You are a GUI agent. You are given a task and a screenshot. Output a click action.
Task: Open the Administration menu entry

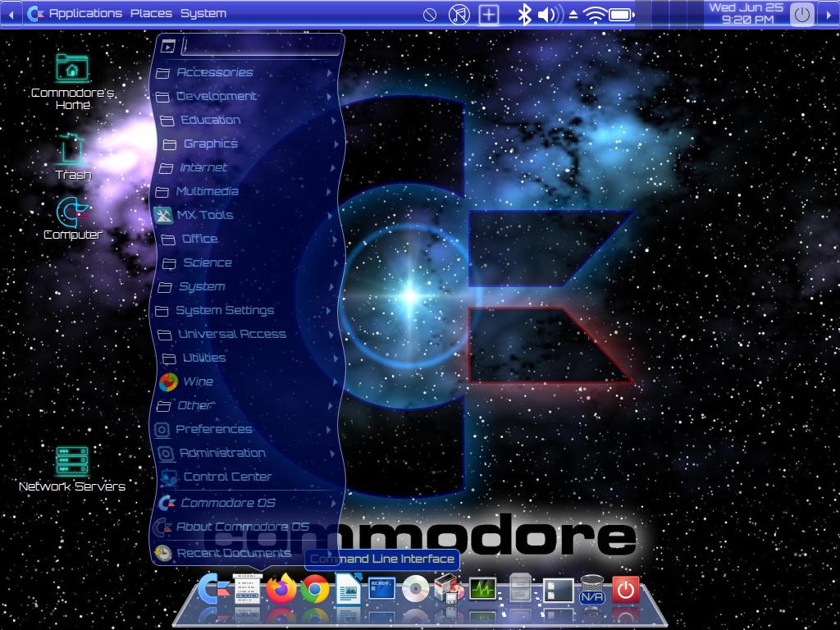pos(246,453)
